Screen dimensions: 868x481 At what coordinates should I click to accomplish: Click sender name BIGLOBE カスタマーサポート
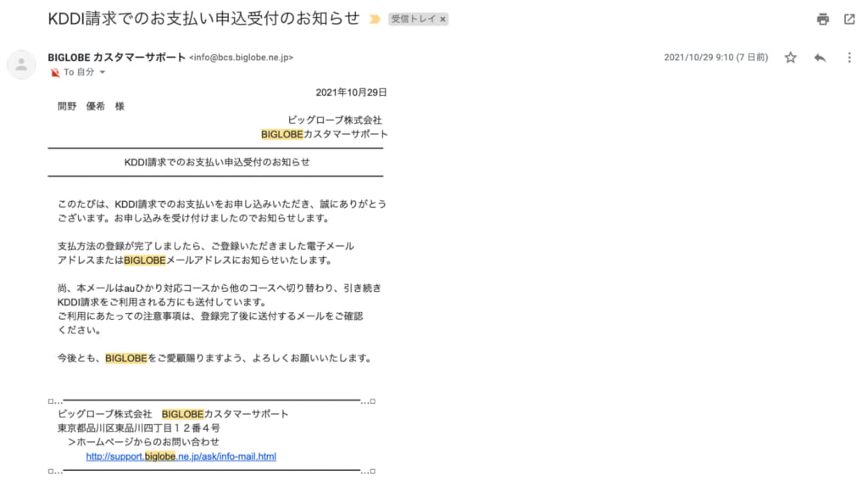coord(117,58)
